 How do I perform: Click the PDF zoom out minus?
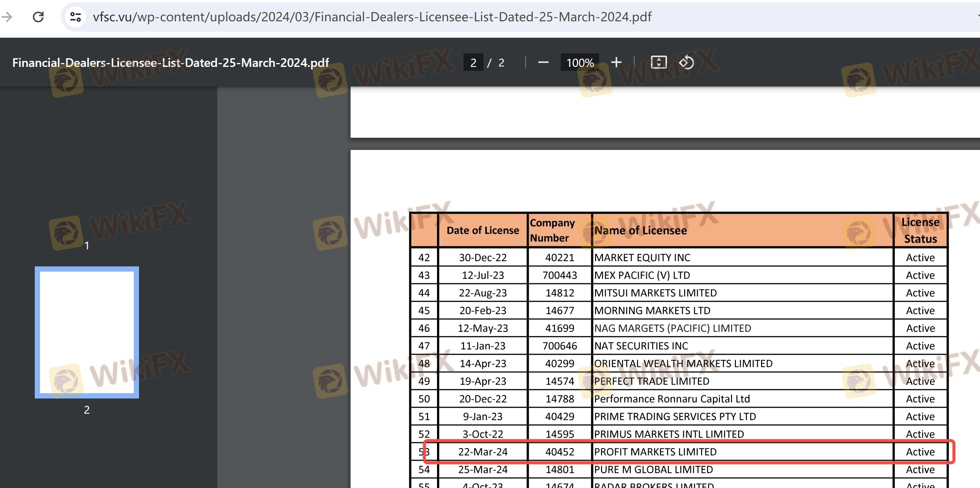click(543, 63)
